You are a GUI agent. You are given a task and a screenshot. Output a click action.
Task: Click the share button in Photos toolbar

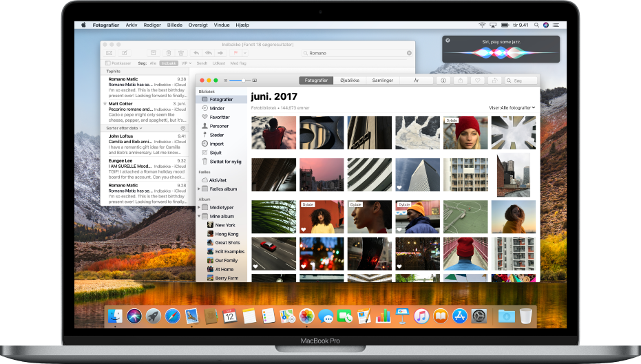click(461, 81)
